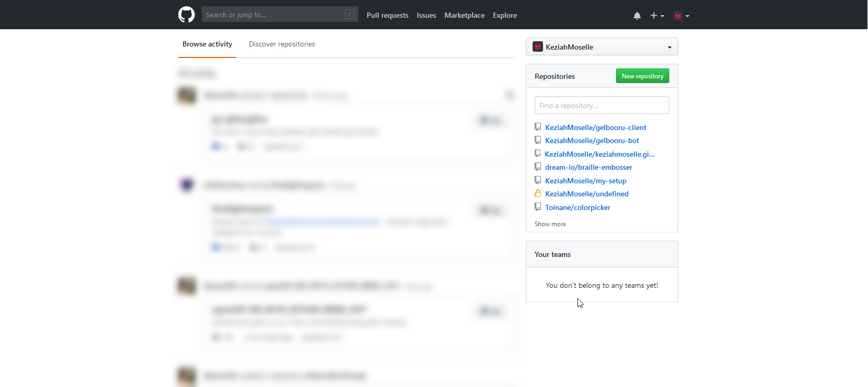Click the slash shortcut icon in the search box

pos(349,14)
